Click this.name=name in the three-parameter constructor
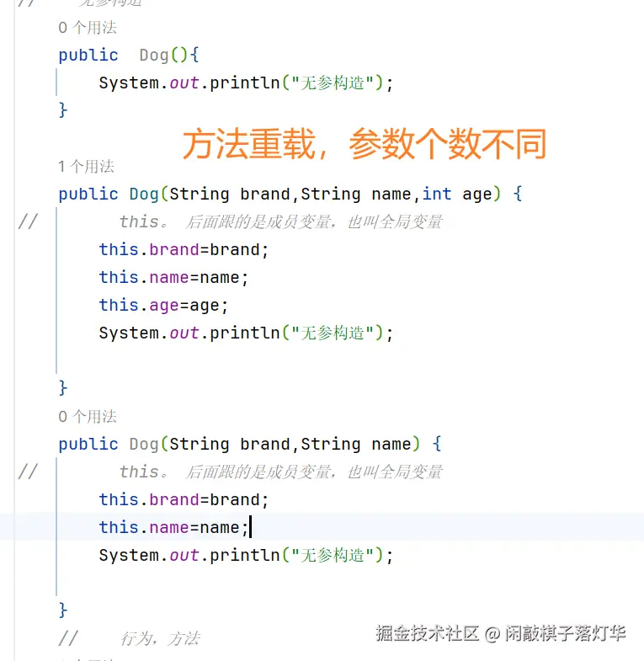 (x=173, y=277)
